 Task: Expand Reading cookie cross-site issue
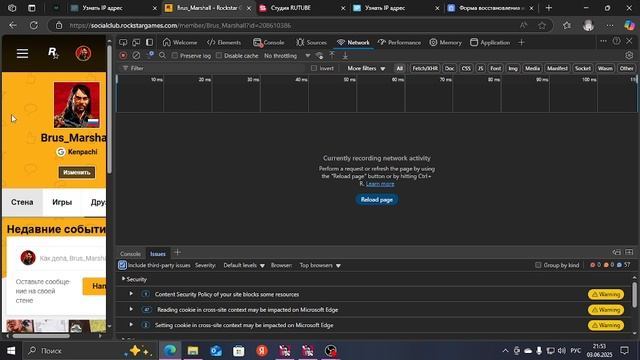(131, 309)
